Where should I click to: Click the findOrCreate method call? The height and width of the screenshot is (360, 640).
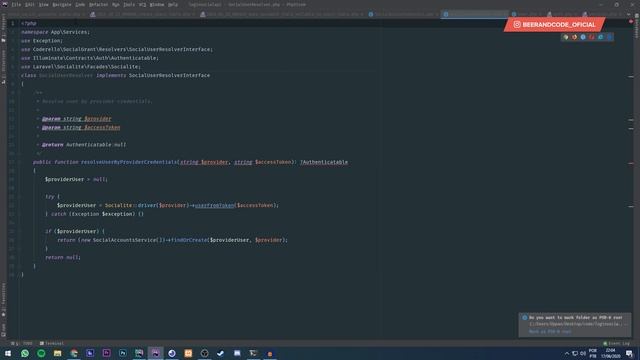(x=189, y=240)
